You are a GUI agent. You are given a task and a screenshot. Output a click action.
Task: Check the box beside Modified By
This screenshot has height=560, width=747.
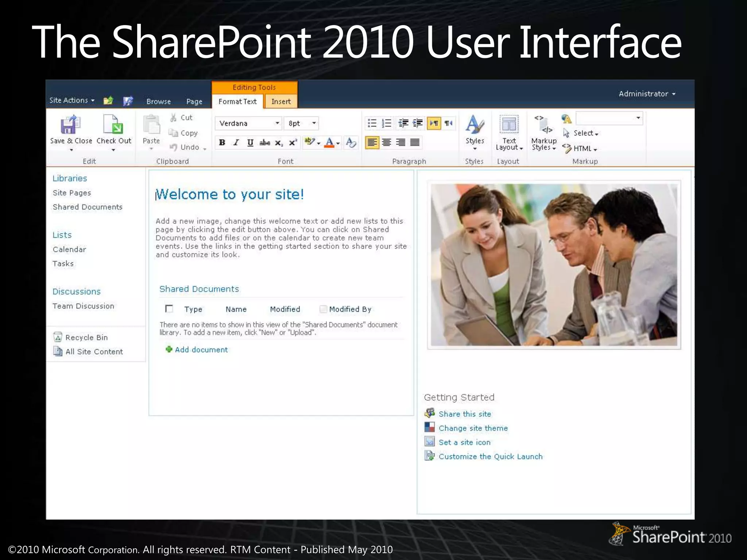(x=323, y=309)
